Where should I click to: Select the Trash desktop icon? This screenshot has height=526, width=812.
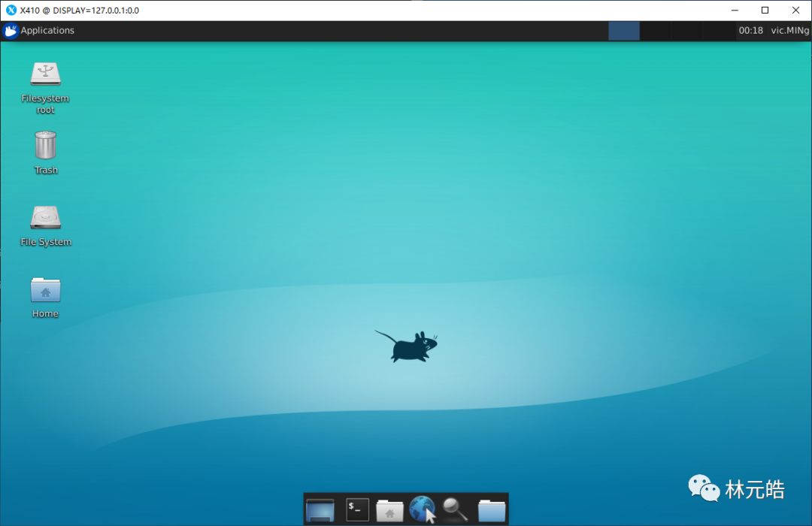pos(46,153)
